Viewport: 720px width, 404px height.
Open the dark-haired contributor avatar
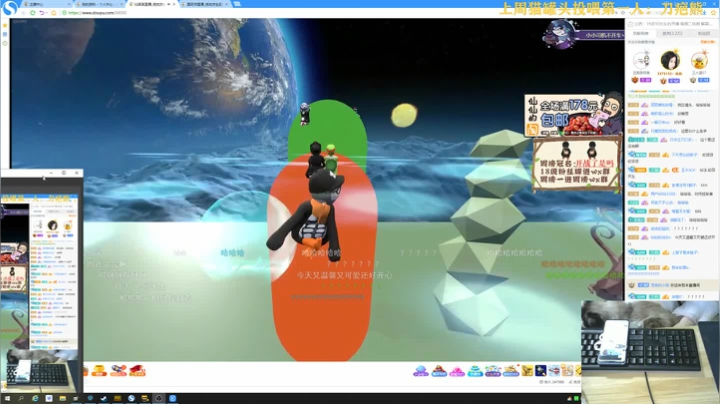[x=670, y=60]
